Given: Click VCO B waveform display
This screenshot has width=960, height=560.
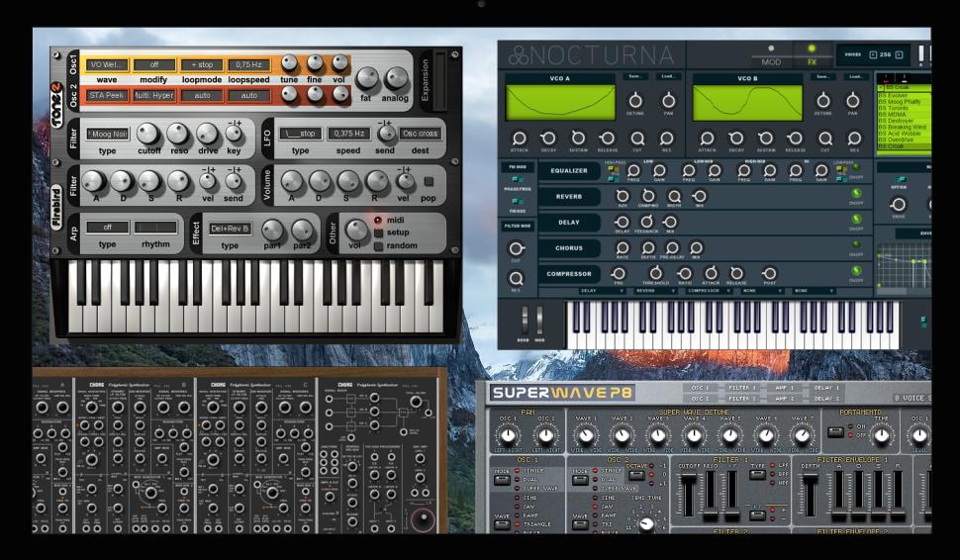Looking at the screenshot, I should 747,102.
